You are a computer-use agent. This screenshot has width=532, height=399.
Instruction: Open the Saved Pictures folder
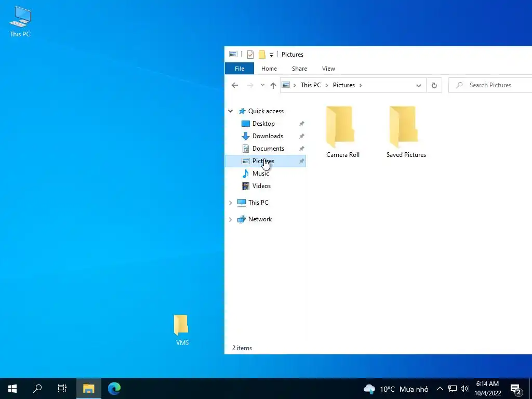406,132
